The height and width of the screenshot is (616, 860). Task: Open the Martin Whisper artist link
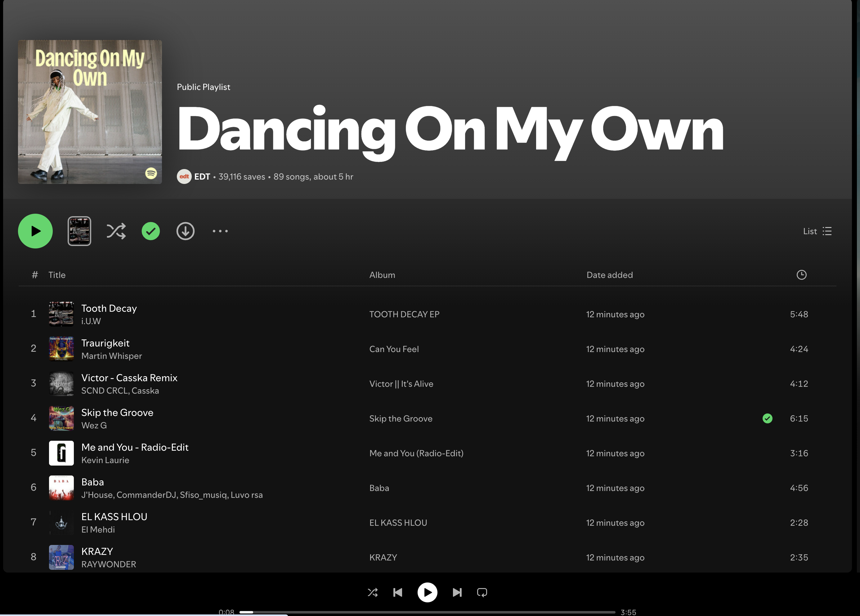111,356
